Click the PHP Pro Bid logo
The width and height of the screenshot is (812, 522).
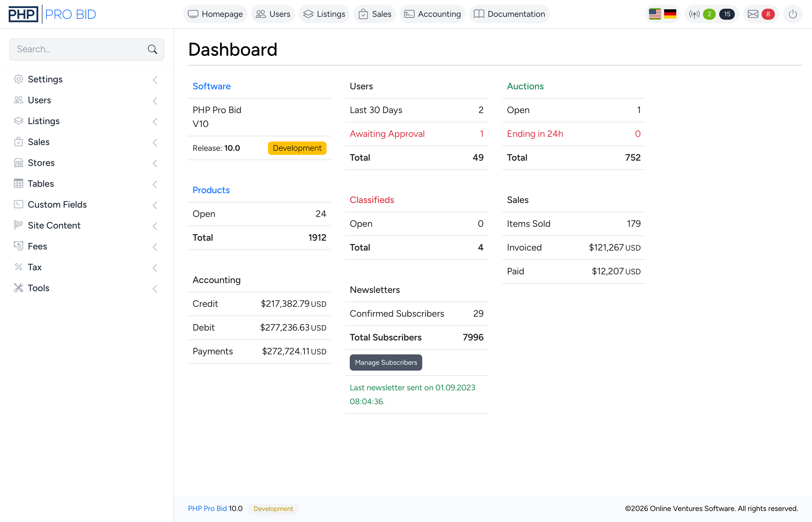(x=52, y=14)
